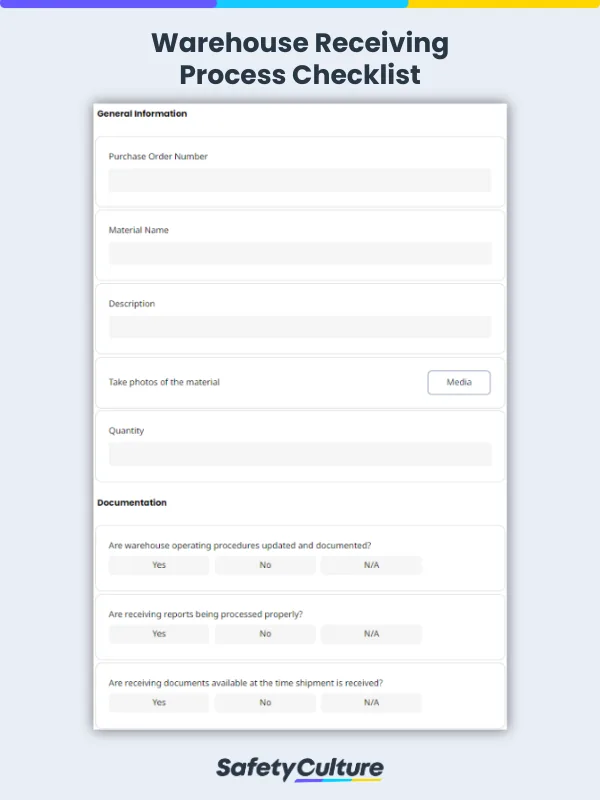Choose N/A for warehouse operating procedures updated
Image resolution: width=600 pixels, height=800 pixels.
[x=371, y=565]
